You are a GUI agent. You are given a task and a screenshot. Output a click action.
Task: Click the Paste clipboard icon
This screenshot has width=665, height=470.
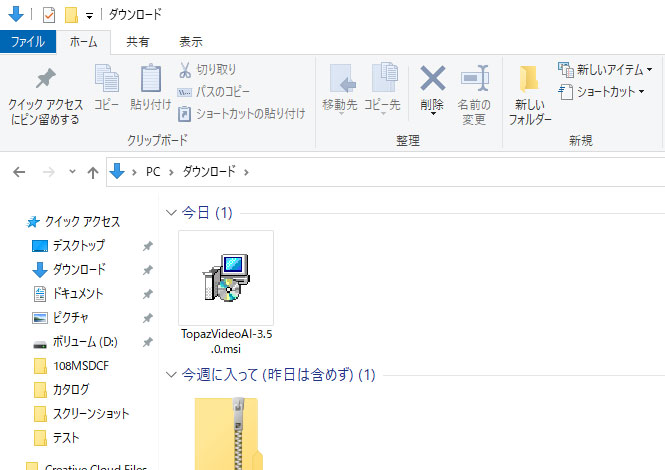150,80
